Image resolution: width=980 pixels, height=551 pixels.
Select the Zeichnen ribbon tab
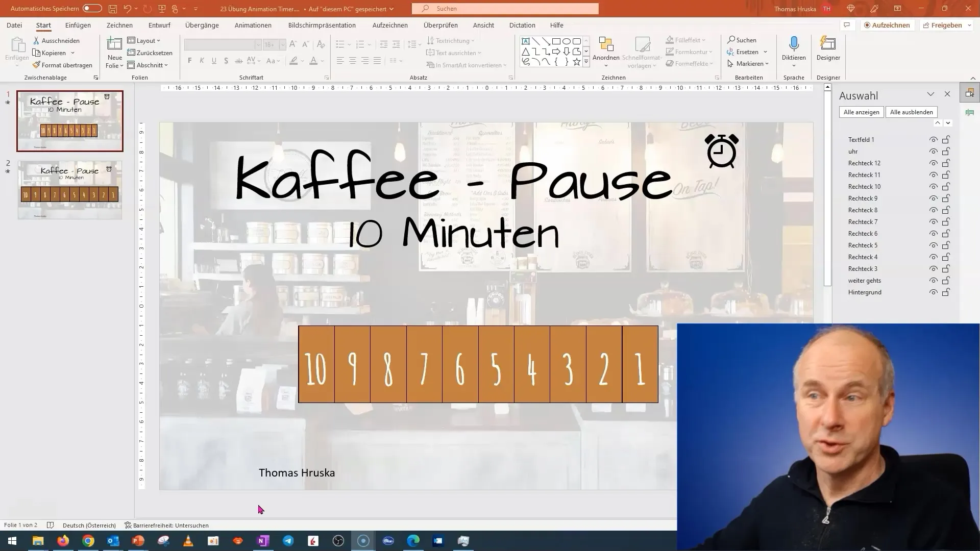[120, 25]
